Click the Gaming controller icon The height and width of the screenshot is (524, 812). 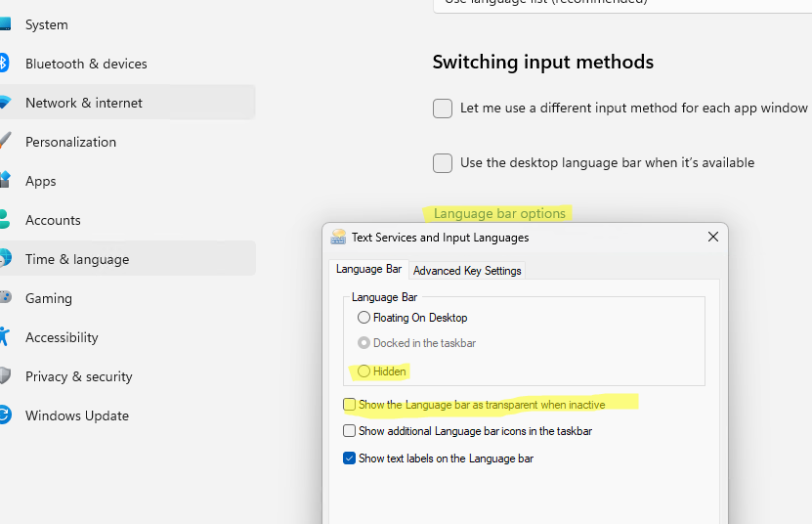pyautogui.click(x=5, y=297)
